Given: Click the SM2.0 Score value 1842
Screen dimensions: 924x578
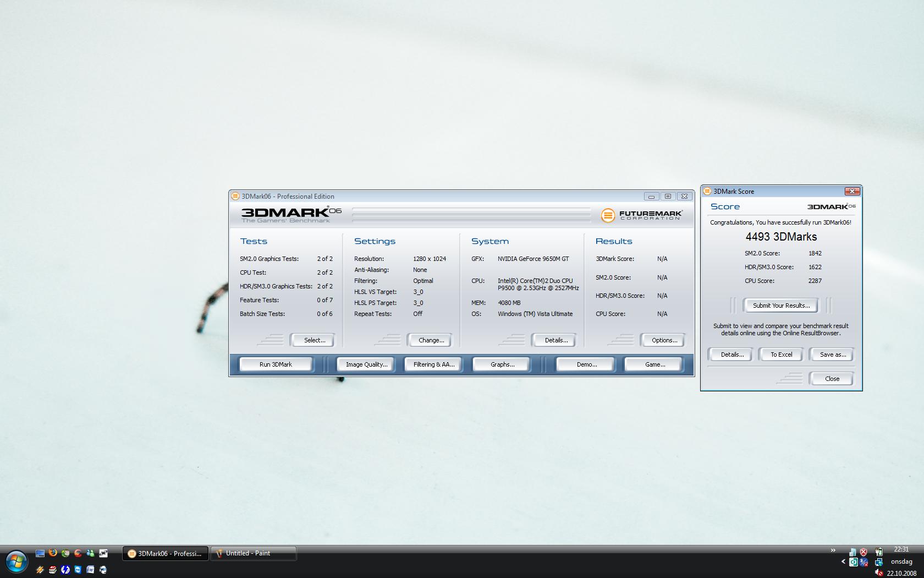Looking at the screenshot, I should pos(815,253).
